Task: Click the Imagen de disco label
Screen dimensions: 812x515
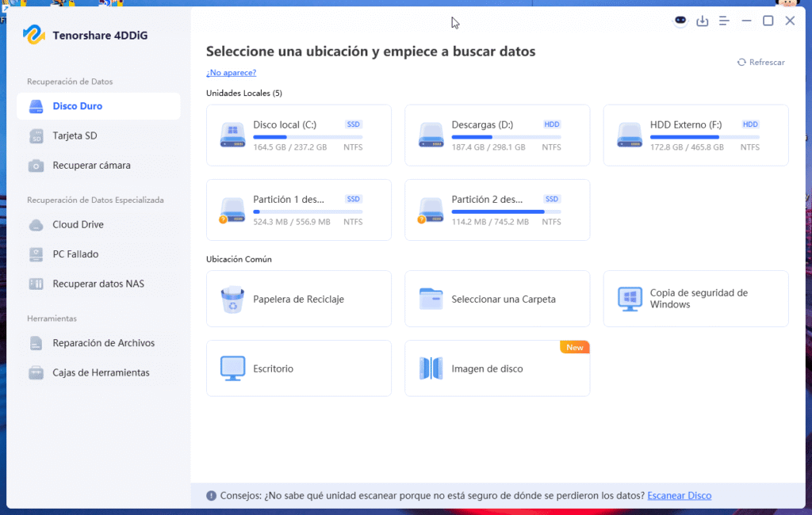Action: 488,369
